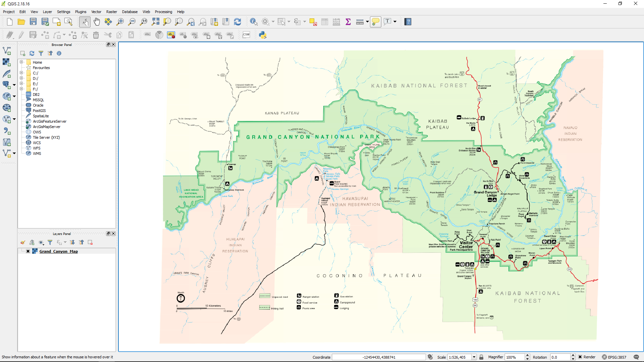The image size is (644, 362).
Task: Click the EPSG:3857 CRS button
Action: (614, 357)
